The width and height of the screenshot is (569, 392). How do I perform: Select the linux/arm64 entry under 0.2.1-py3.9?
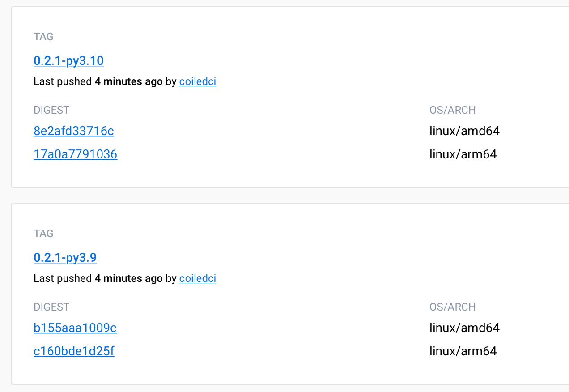(463, 351)
